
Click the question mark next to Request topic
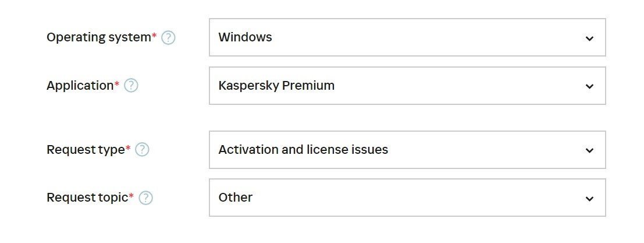coord(145,198)
